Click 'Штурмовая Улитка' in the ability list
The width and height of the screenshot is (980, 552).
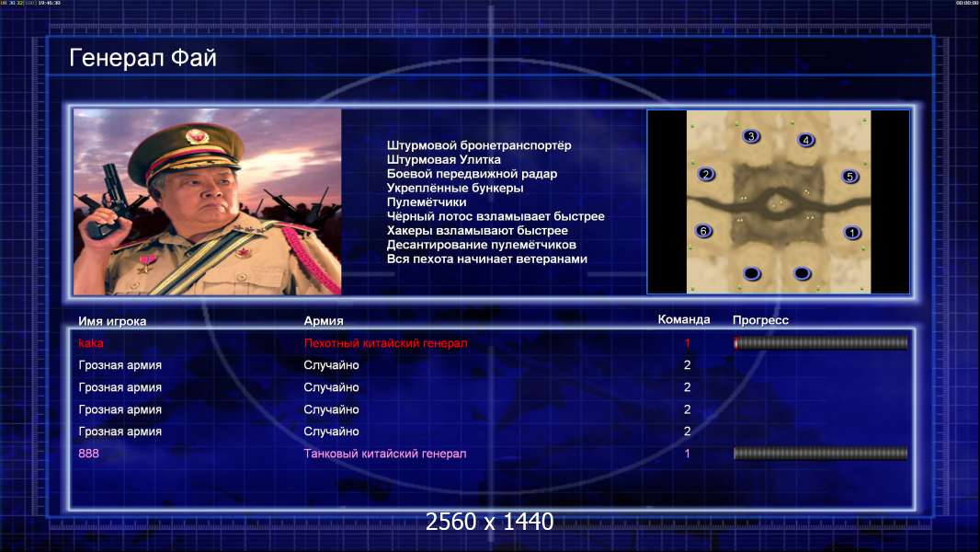click(444, 159)
